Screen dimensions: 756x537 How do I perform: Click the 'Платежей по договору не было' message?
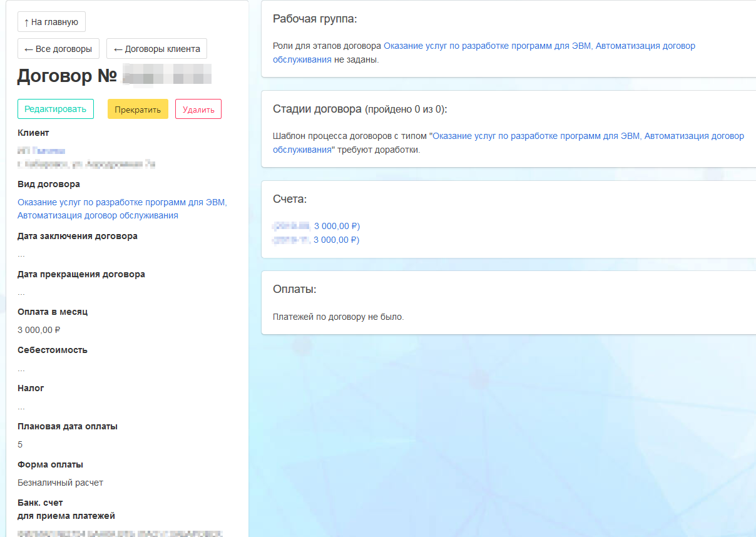tap(338, 317)
